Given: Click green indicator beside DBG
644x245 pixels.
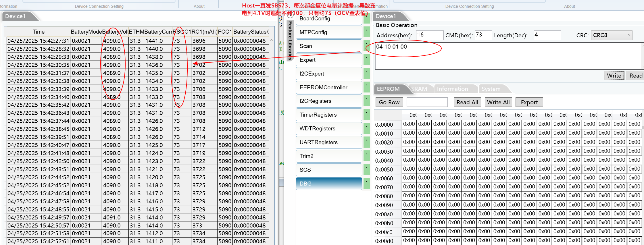Looking at the screenshot, I should [367, 183].
